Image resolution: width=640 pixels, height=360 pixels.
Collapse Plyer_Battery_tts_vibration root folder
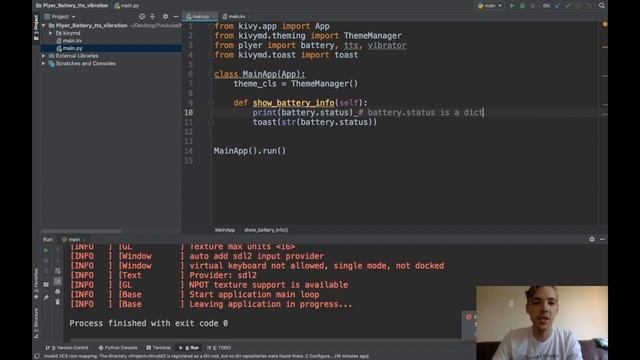click(x=43, y=25)
